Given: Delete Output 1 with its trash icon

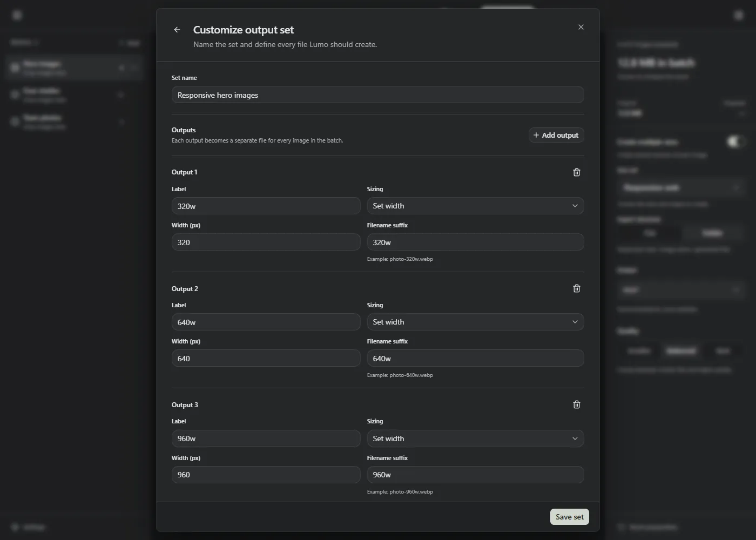Looking at the screenshot, I should pyautogui.click(x=577, y=172).
